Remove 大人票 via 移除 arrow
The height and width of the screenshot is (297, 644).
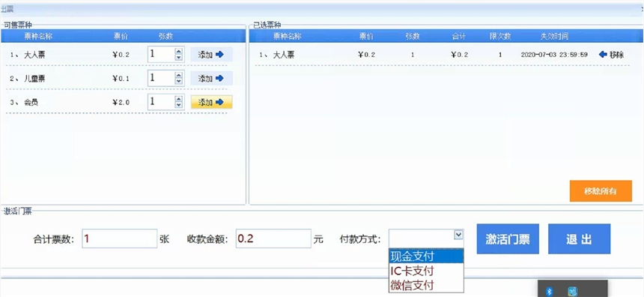click(611, 55)
